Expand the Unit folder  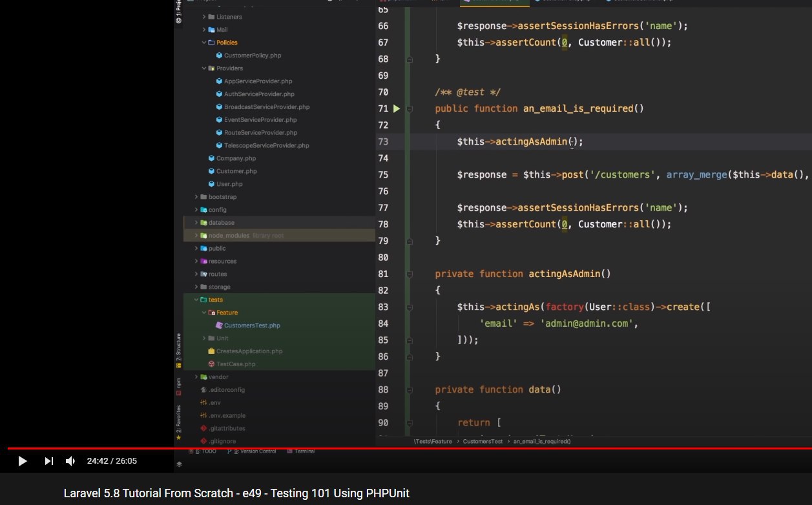[x=204, y=338]
